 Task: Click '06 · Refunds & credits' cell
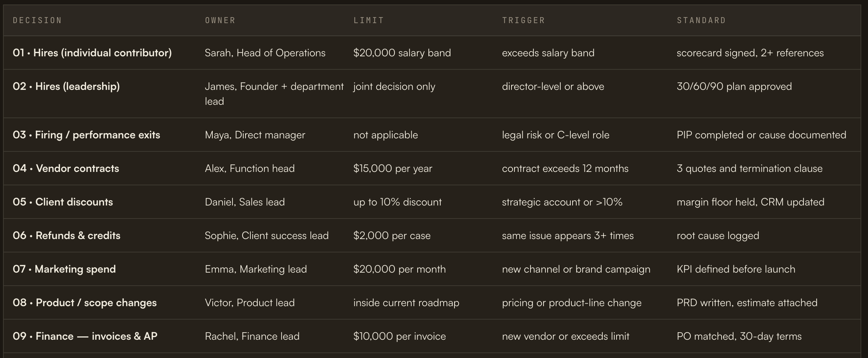point(66,235)
